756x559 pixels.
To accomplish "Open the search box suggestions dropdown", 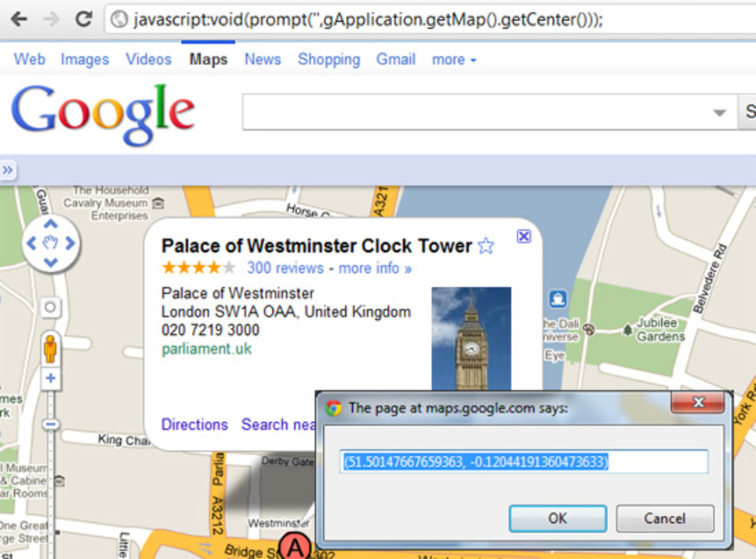I will point(719,113).
